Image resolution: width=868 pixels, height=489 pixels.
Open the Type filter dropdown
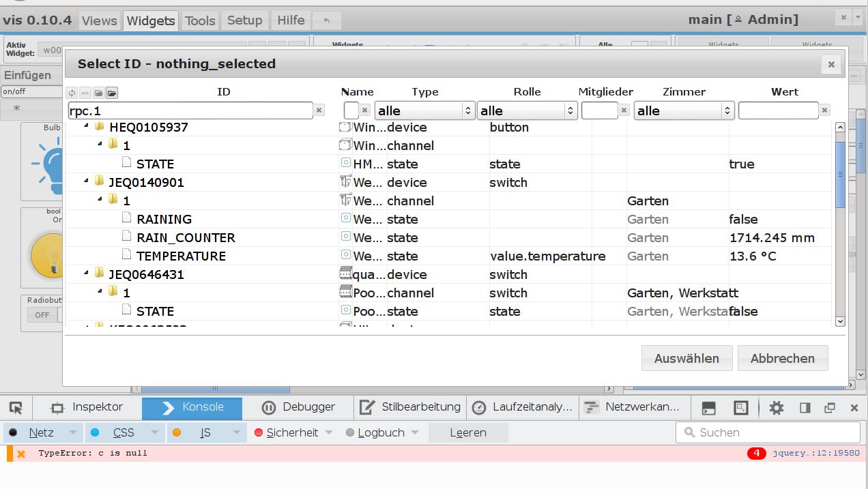[x=424, y=110]
